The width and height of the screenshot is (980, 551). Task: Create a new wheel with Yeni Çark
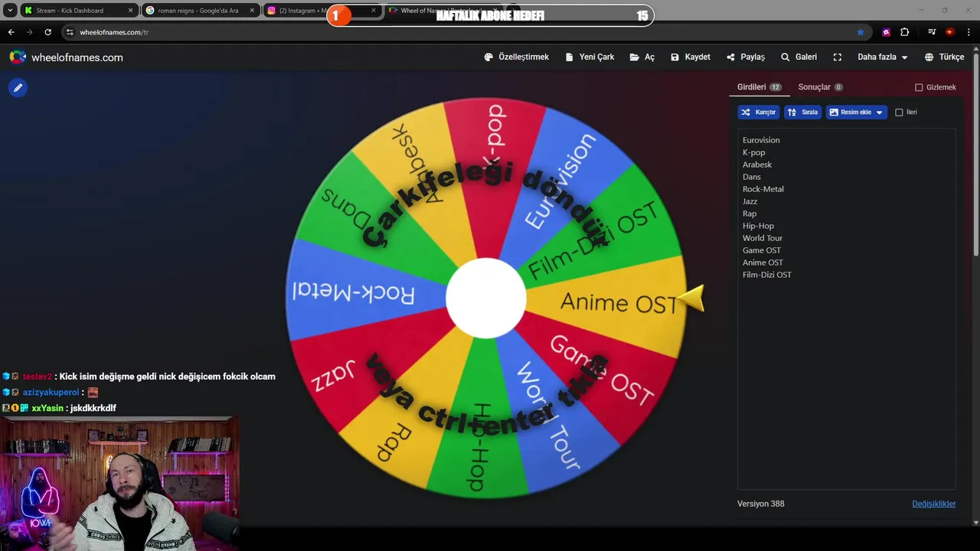(x=590, y=57)
